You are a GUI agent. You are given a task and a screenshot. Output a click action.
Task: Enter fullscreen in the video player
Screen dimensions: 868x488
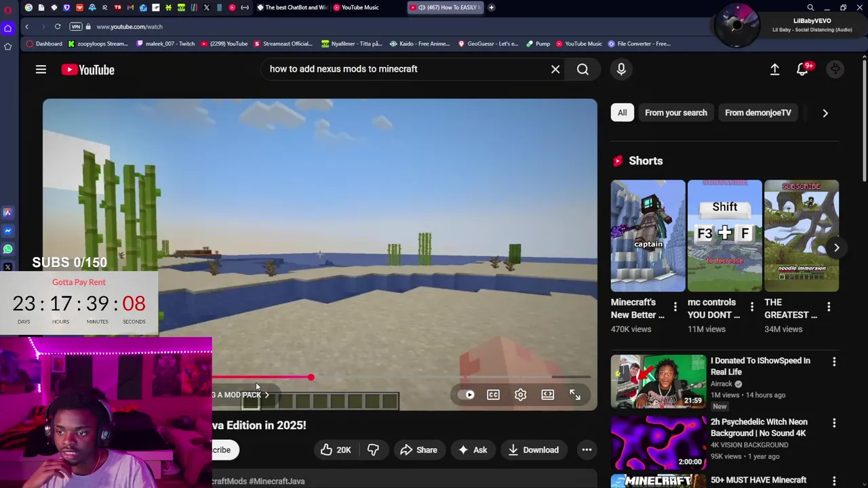[x=574, y=394]
